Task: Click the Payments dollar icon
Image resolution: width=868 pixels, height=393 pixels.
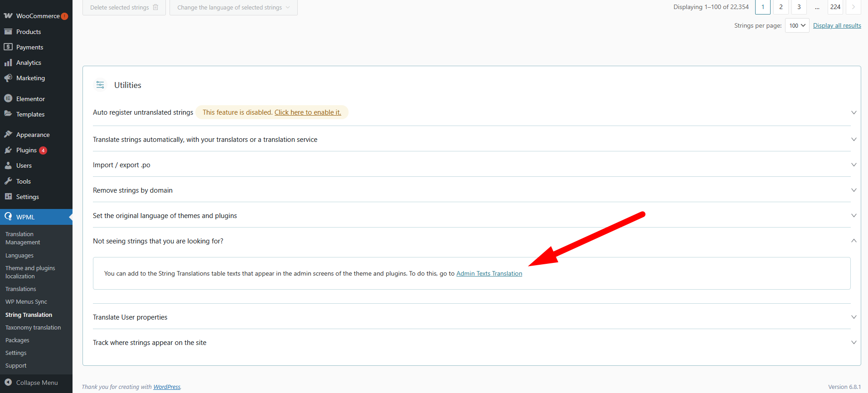Action: [x=8, y=47]
